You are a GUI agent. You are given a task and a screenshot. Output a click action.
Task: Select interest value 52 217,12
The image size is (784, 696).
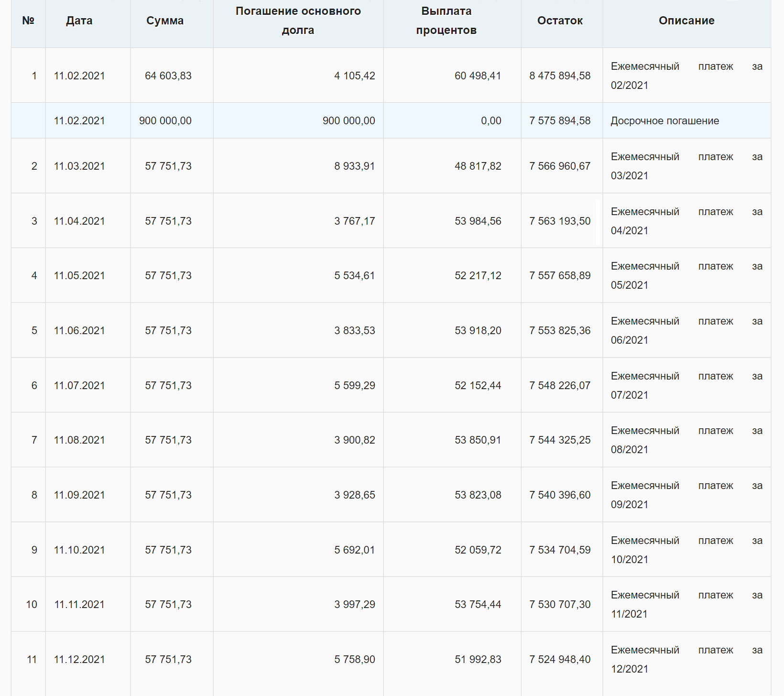478,275
